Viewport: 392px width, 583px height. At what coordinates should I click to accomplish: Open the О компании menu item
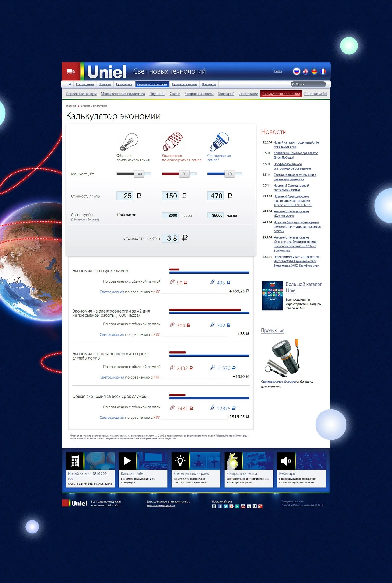[85, 84]
